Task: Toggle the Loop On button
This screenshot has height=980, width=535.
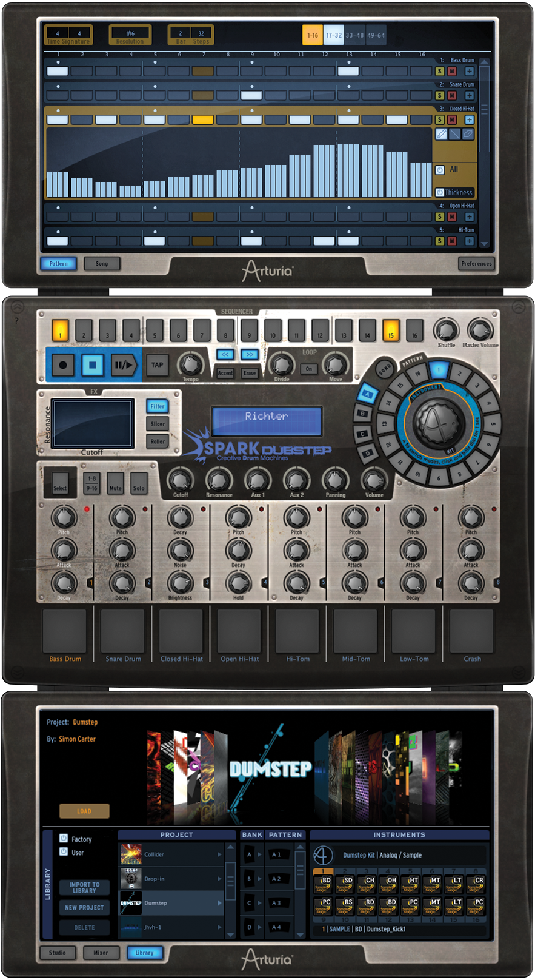Action: coord(309,369)
